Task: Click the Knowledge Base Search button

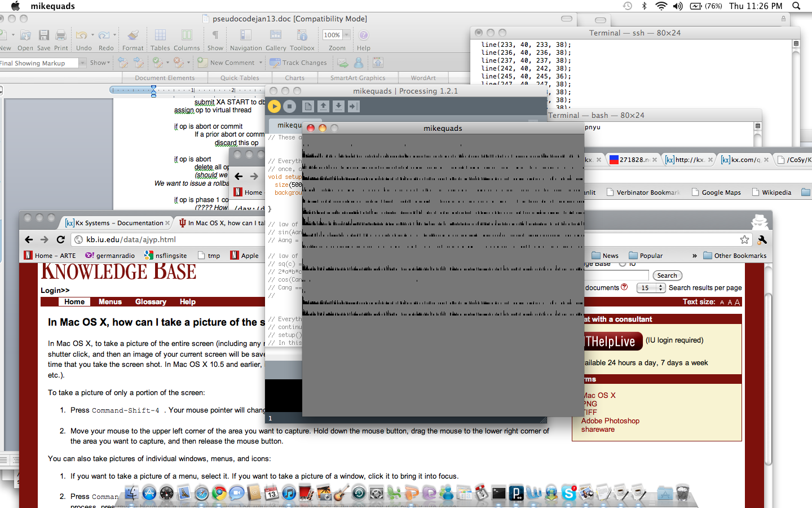Action: click(x=667, y=275)
